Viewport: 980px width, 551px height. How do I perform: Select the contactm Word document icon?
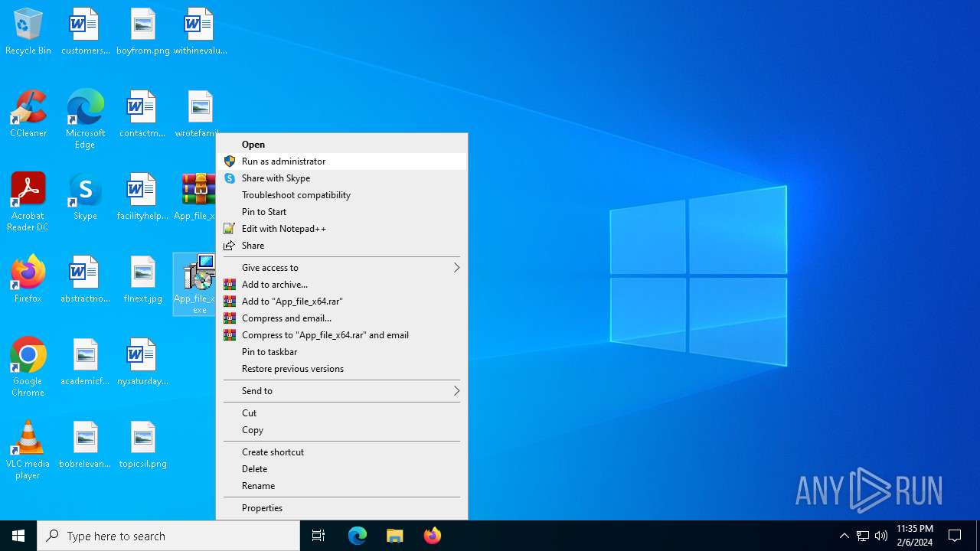click(142, 114)
